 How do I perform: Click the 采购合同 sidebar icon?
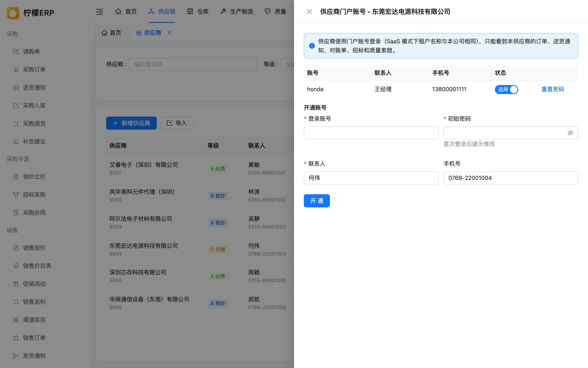(16, 213)
